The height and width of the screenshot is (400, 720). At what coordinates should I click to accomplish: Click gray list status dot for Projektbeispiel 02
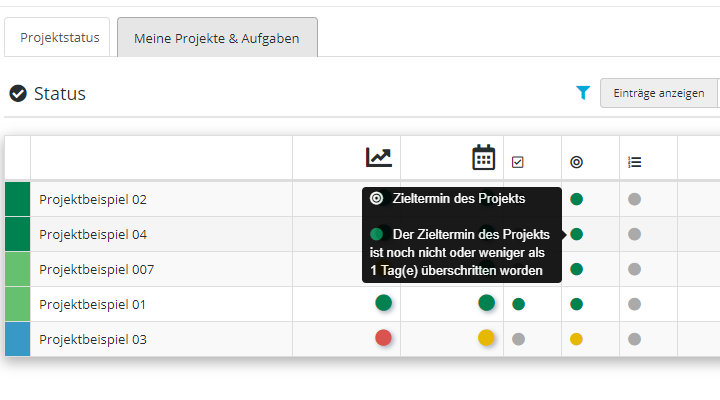click(634, 199)
